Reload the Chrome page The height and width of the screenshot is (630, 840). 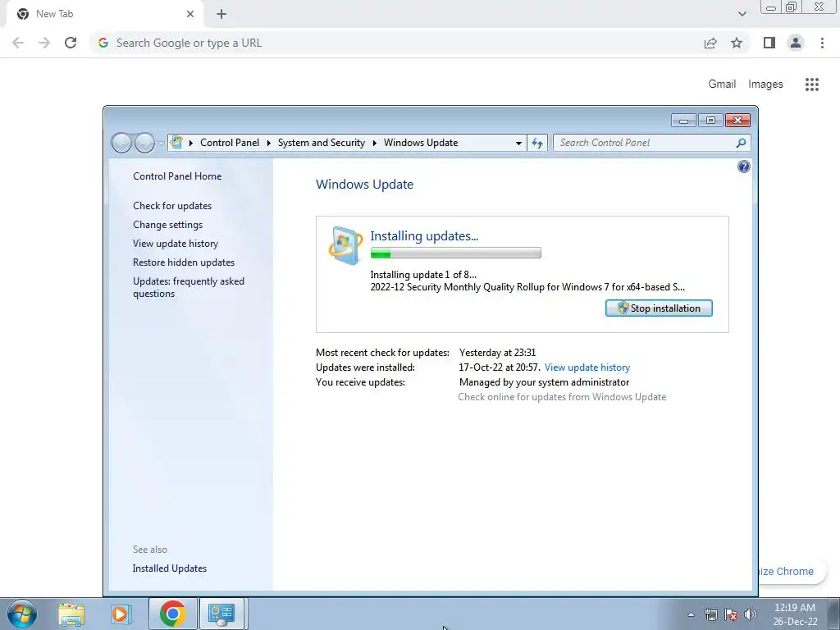71,43
